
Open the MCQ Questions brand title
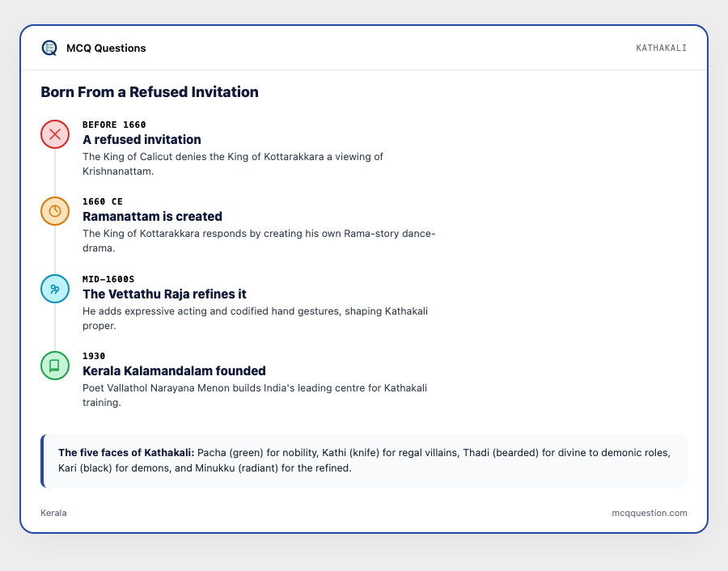(x=106, y=49)
